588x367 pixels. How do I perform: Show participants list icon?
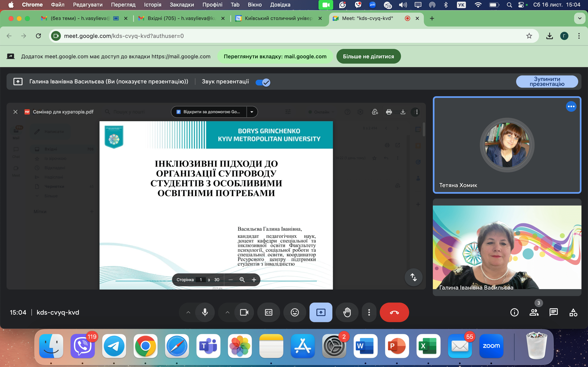(534, 312)
